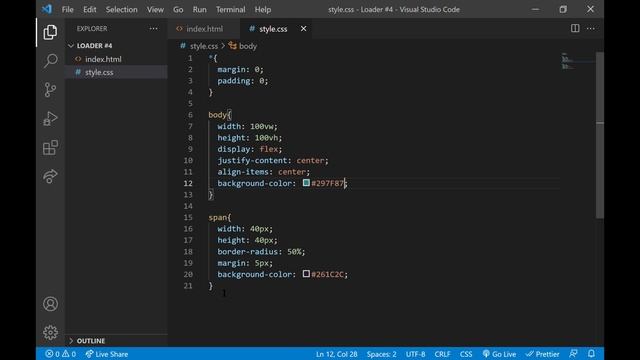Viewport: 640px width, 360px height.
Task: Open color picker swatch for #261C2C
Action: click(x=306, y=274)
